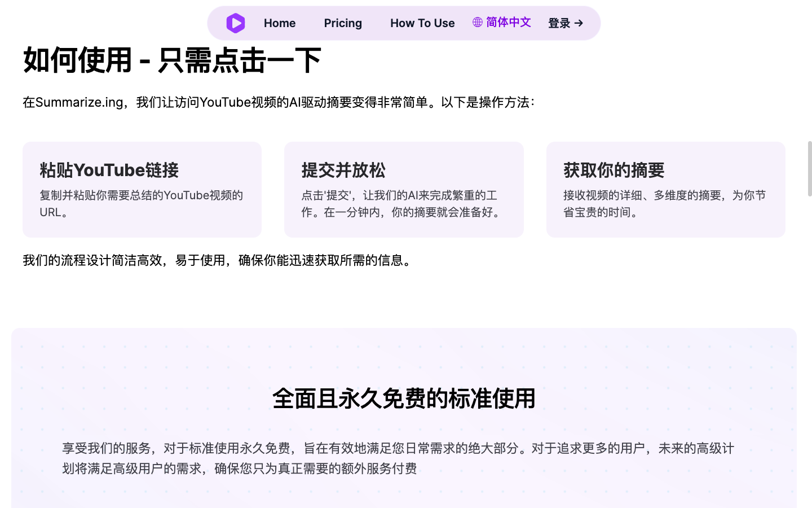Click the 我们的流程设计简洁高效 sentence

218,260
